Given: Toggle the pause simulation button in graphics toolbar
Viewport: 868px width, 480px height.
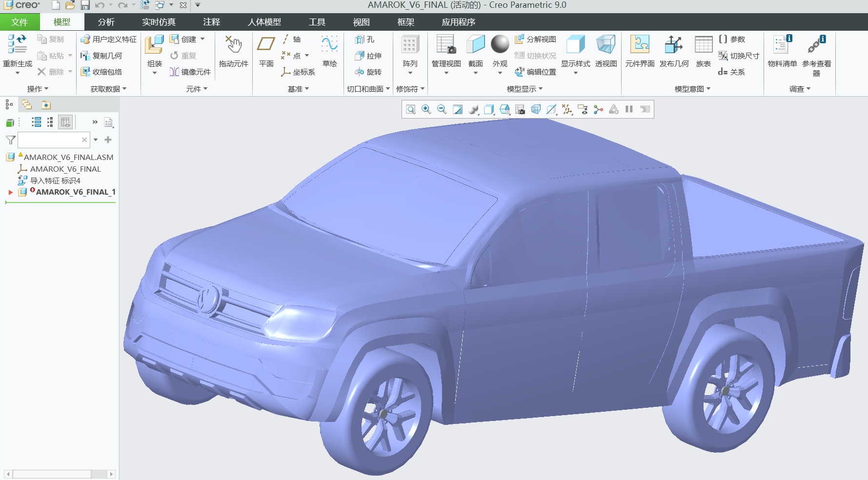Looking at the screenshot, I should (629, 109).
